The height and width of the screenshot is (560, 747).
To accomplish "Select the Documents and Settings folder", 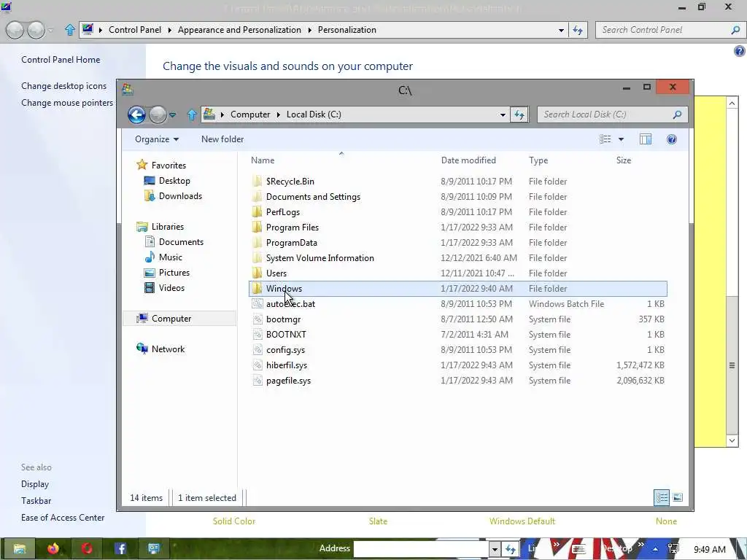I will click(x=313, y=197).
